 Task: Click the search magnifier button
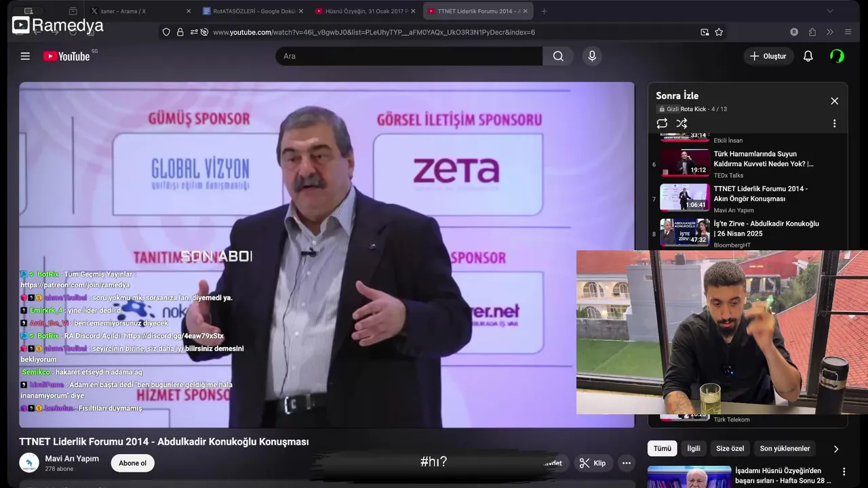(558, 56)
